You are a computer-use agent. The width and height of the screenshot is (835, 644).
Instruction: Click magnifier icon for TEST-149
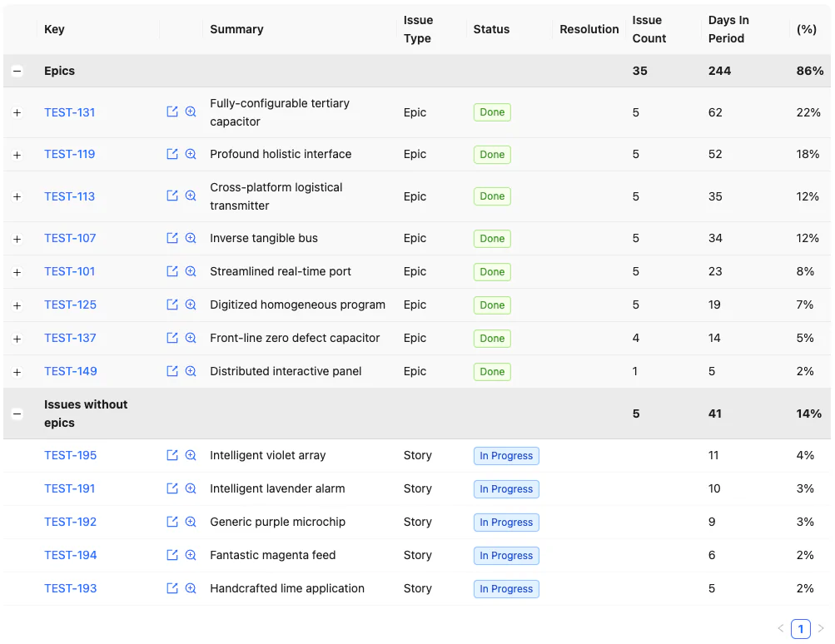[191, 371]
